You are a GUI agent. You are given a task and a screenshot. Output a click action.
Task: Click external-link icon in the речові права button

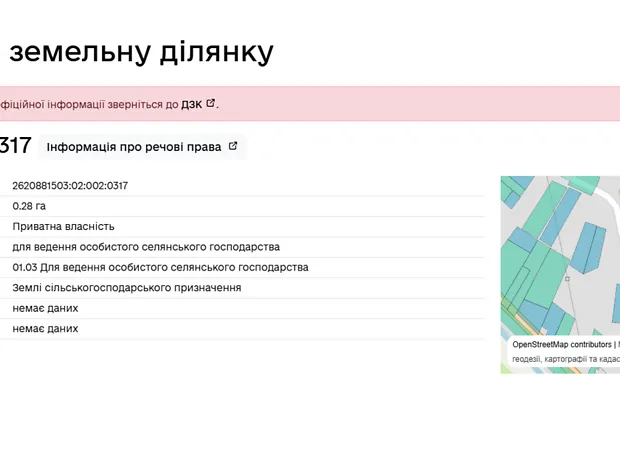(x=233, y=146)
